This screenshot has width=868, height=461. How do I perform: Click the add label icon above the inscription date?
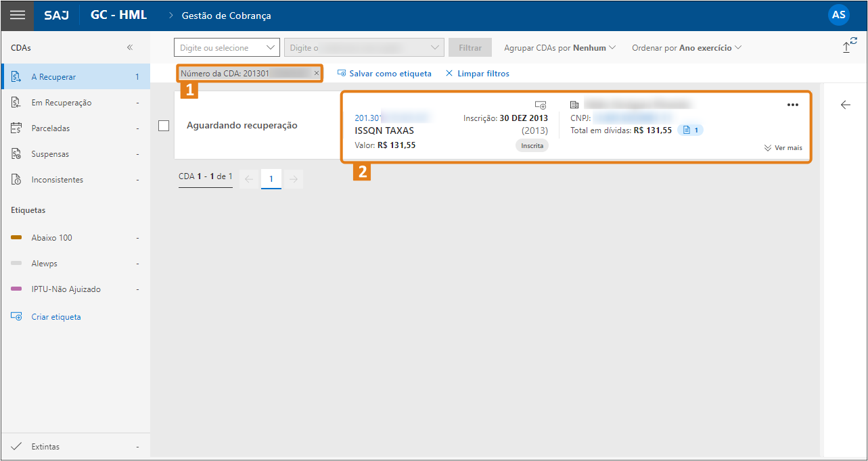coord(540,105)
